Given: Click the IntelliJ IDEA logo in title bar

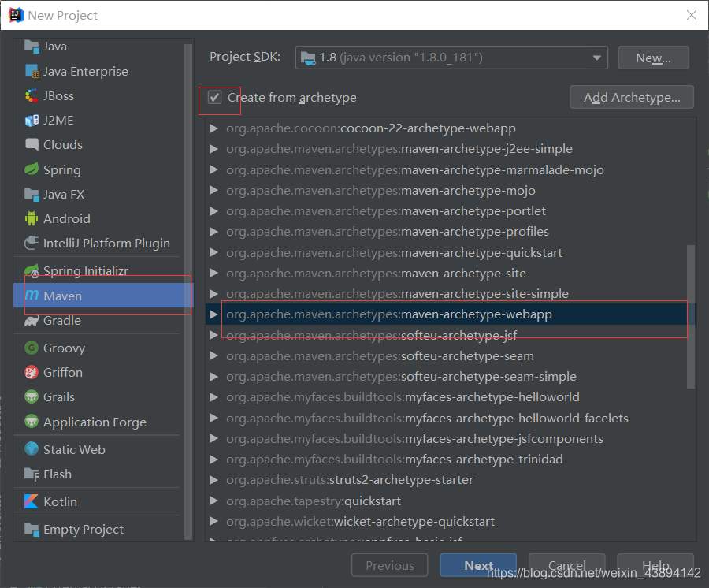Looking at the screenshot, I should 16,15.
